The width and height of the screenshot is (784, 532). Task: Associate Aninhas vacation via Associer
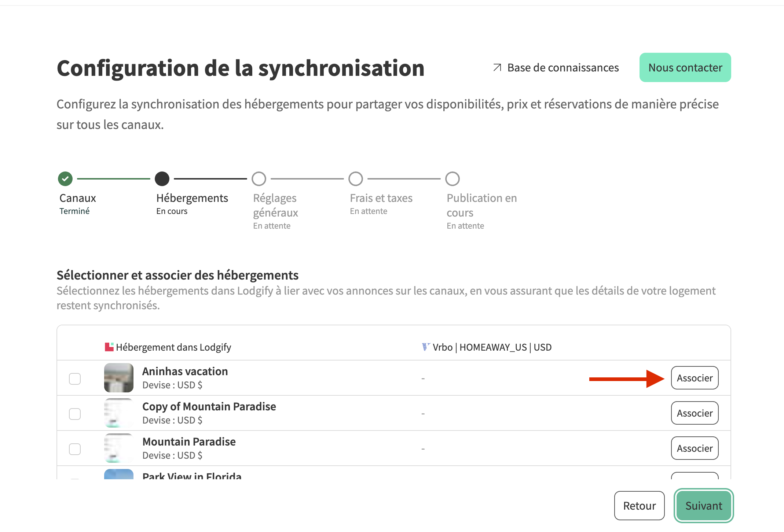point(695,378)
